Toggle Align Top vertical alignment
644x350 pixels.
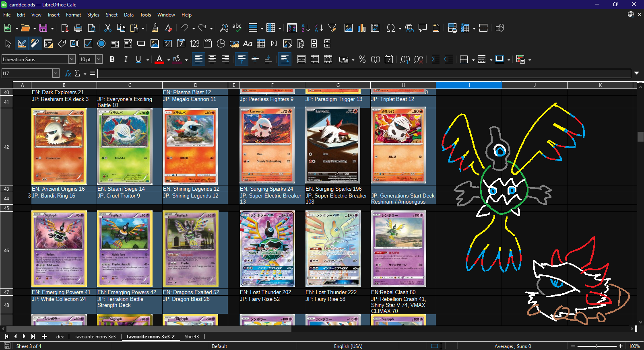pos(242,60)
